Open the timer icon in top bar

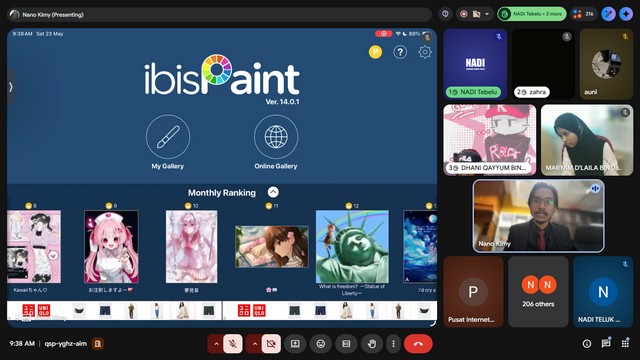pyautogui.click(x=445, y=14)
